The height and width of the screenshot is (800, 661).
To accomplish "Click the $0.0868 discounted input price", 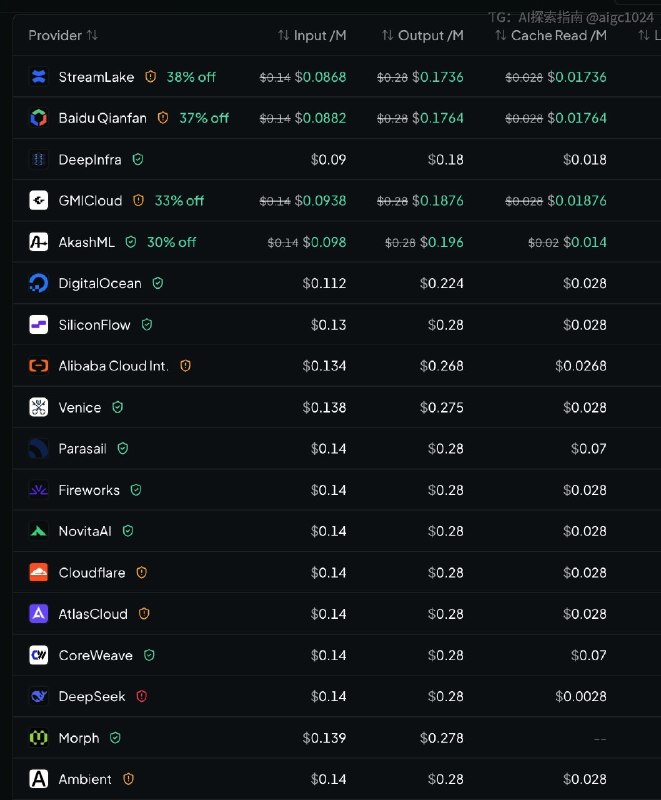I will (x=320, y=77).
